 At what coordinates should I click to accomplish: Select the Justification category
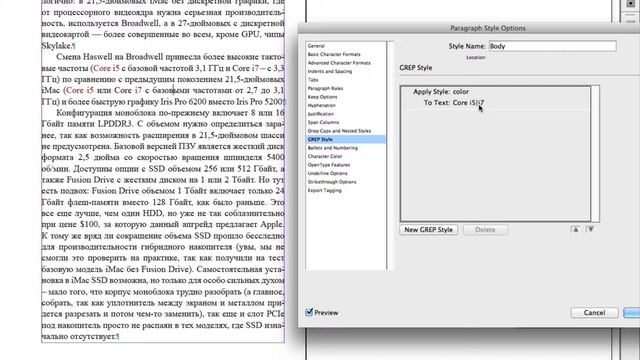tap(321, 114)
